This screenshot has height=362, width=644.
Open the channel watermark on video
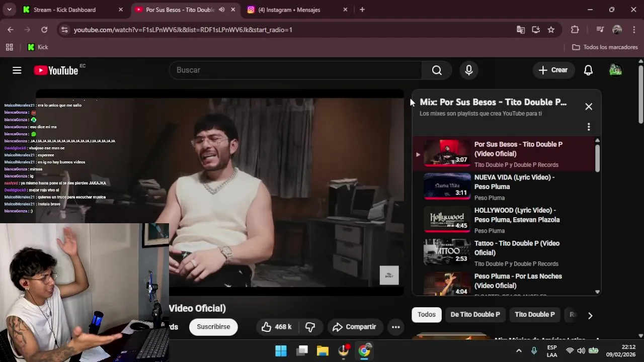(x=389, y=275)
